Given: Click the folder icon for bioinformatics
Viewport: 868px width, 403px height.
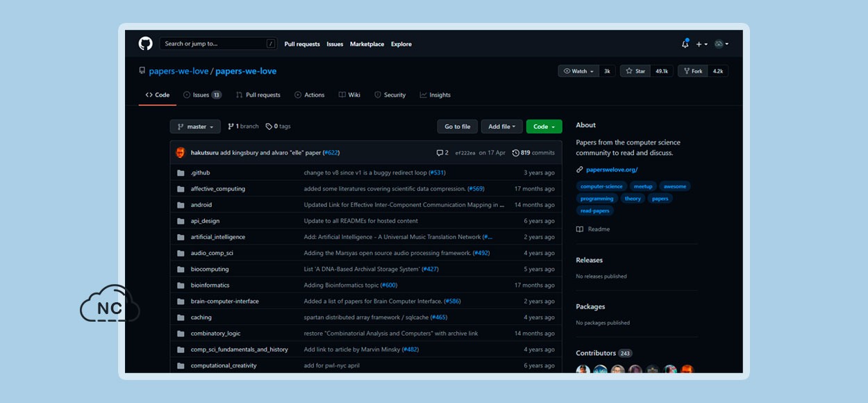Looking at the screenshot, I should (x=181, y=285).
